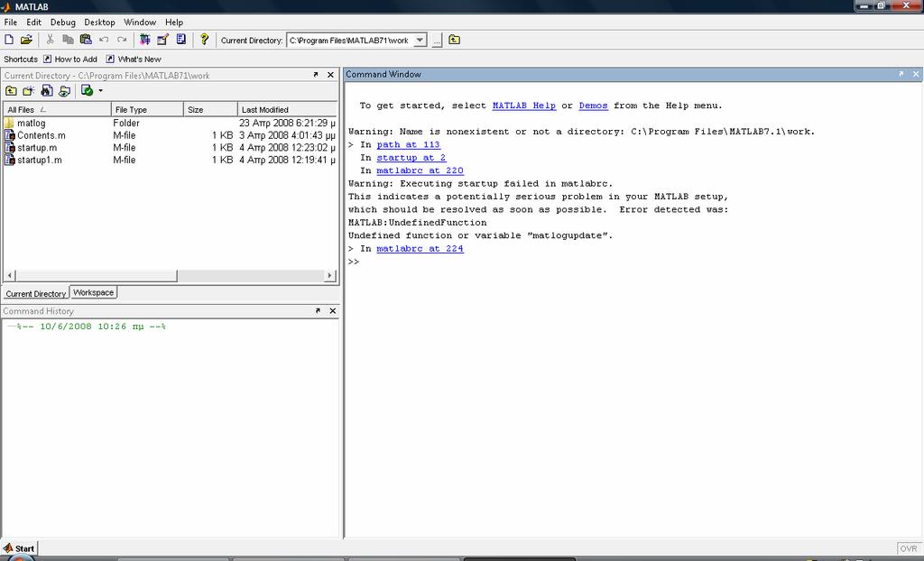Image resolution: width=924 pixels, height=561 pixels.
Task: Open the File menu
Action: pyautogui.click(x=11, y=23)
